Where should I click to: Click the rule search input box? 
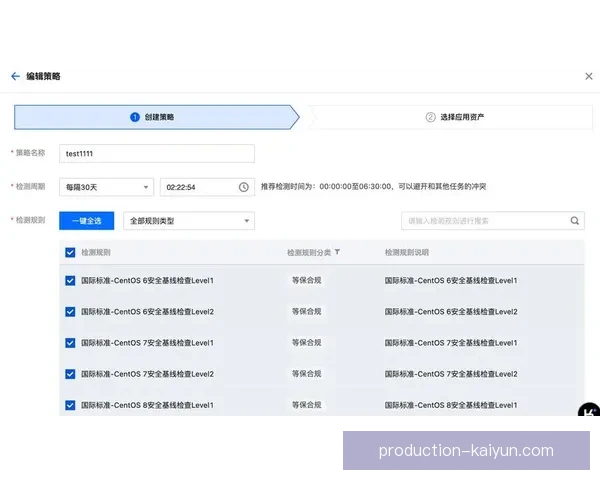click(493, 221)
